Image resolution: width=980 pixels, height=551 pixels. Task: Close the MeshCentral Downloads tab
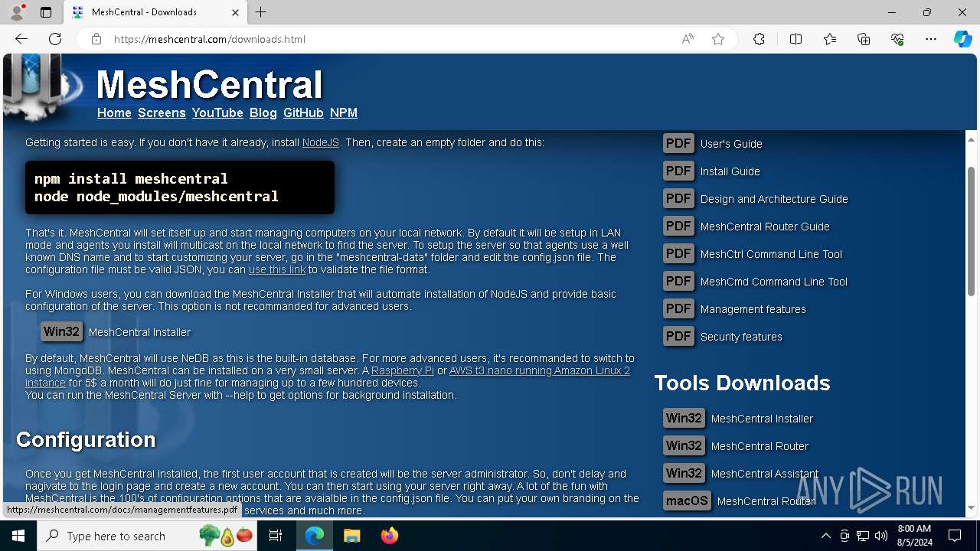237,12
